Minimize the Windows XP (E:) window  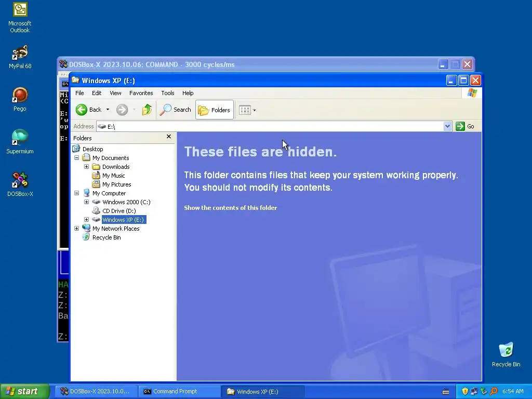click(x=451, y=81)
